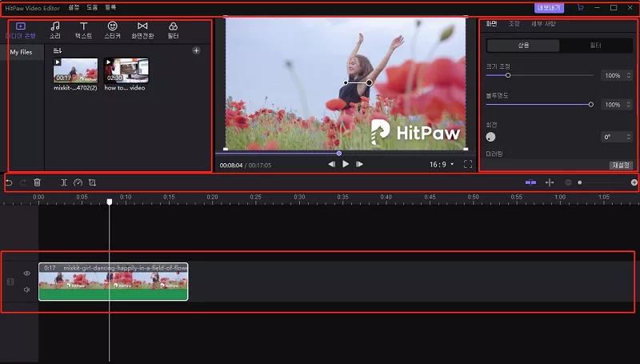Open the media sort order menu
Image resolution: width=640 pixels, height=364 pixels.
pyautogui.click(x=58, y=50)
